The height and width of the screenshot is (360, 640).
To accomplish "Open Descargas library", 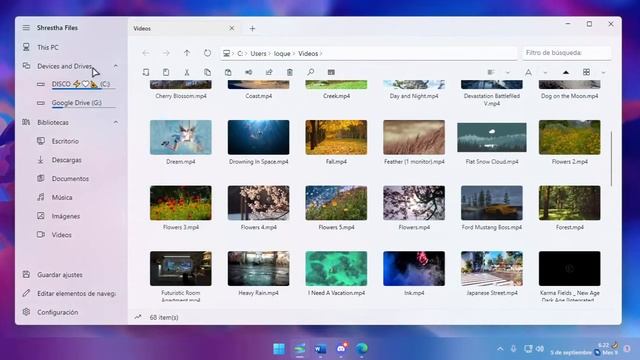I will pyautogui.click(x=67, y=160).
